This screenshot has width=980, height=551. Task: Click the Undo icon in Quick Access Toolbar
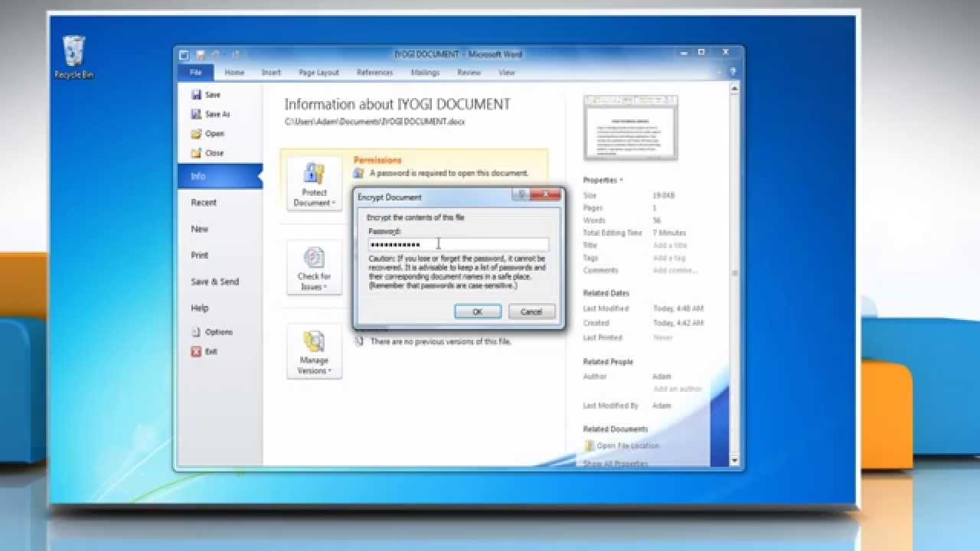click(x=216, y=54)
